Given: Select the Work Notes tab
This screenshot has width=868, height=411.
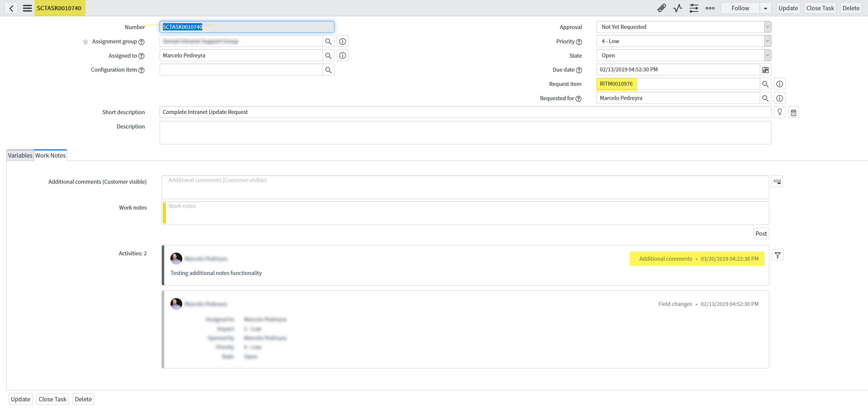Looking at the screenshot, I should (x=50, y=155).
